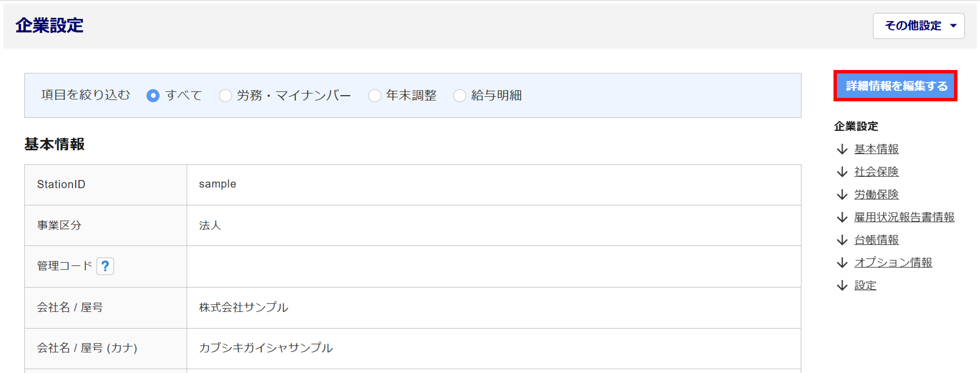Screen dimensions: 980x373
Task: Click the オプション情報 sidebar link
Action: (893, 263)
